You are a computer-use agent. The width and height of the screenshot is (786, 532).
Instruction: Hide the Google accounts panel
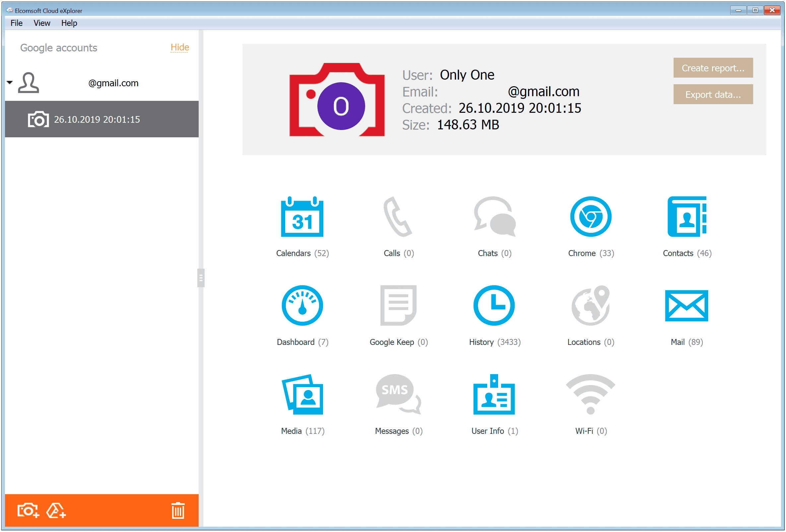pos(180,47)
